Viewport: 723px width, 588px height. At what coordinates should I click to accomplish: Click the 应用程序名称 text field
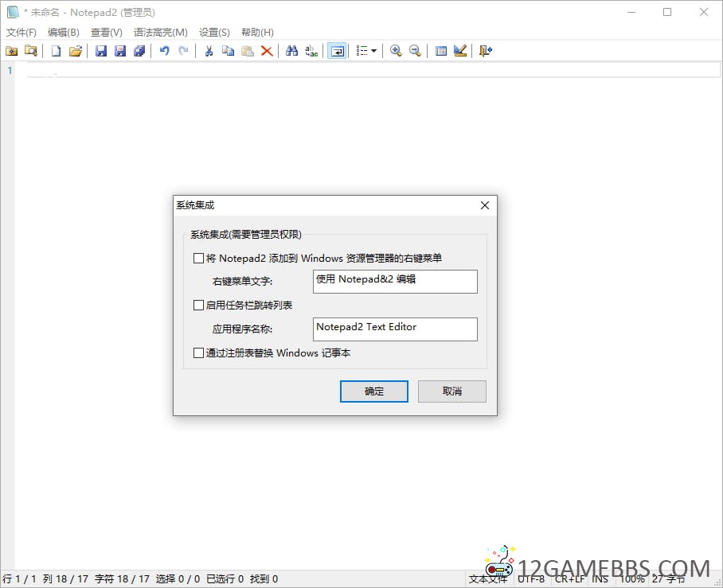pyautogui.click(x=395, y=329)
